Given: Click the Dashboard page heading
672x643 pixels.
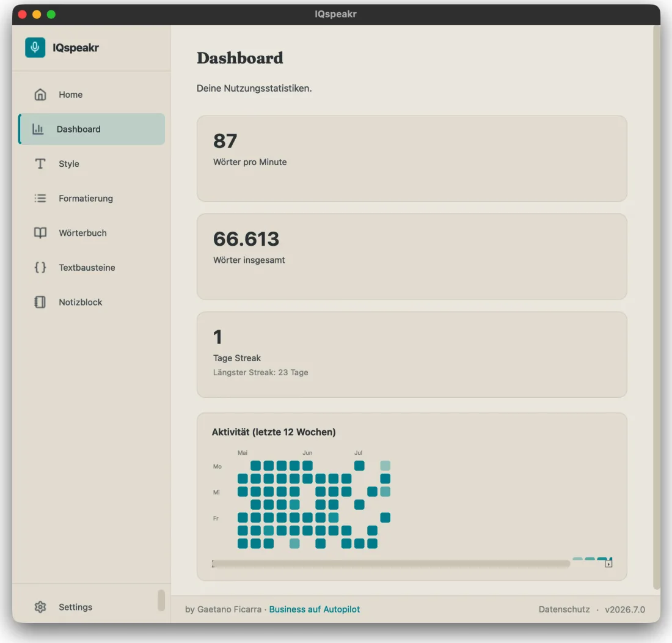Looking at the screenshot, I should 240,58.
